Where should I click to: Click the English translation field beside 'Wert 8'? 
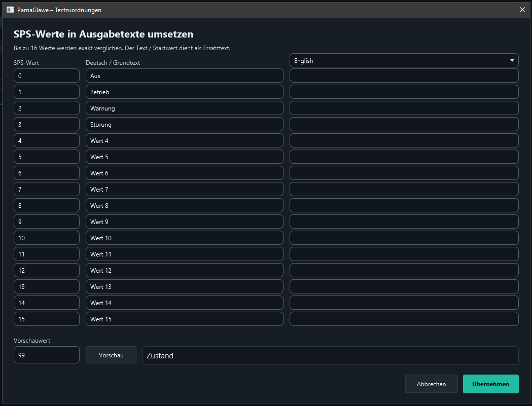pos(404,206)
